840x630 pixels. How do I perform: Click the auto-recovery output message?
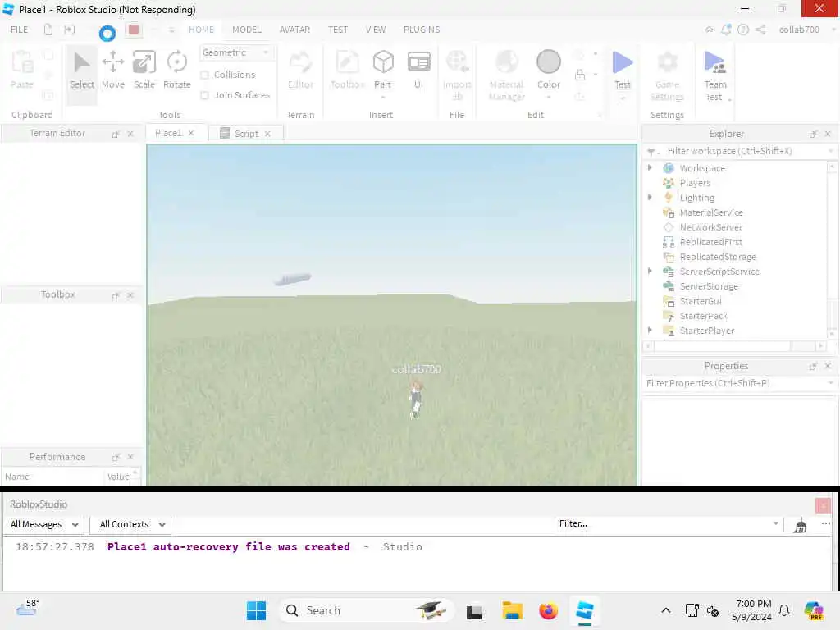click(x=228, y=547)
